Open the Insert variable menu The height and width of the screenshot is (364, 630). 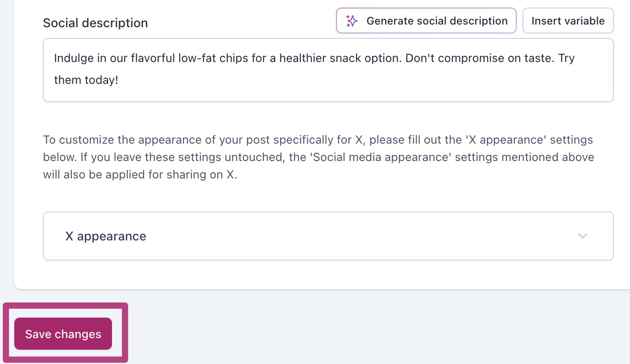pyautogui.click(x=568, y=21)
